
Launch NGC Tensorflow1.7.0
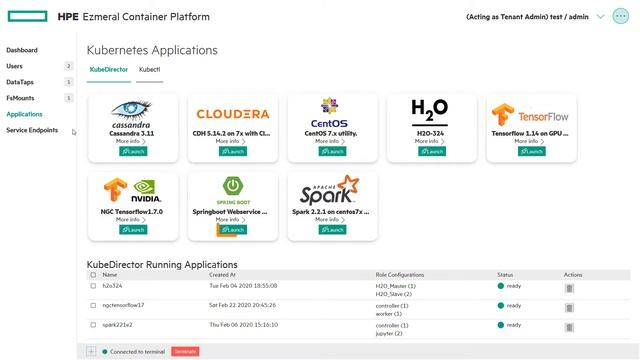(x=133, y=230)
